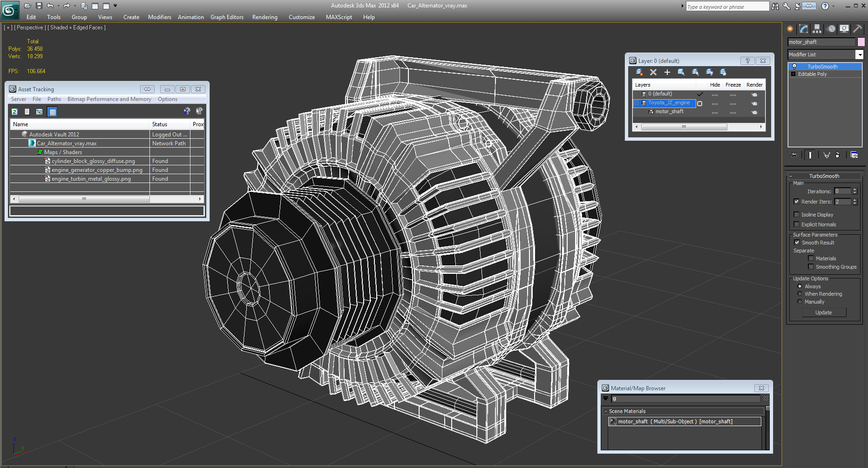The image size is (868, 468).
Task: Open the Modify command panel tab
Action: (x=804, y=29)
